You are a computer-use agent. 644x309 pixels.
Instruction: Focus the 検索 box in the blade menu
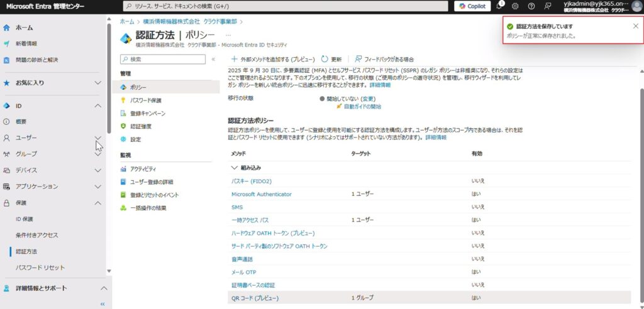tap(163, 60)
